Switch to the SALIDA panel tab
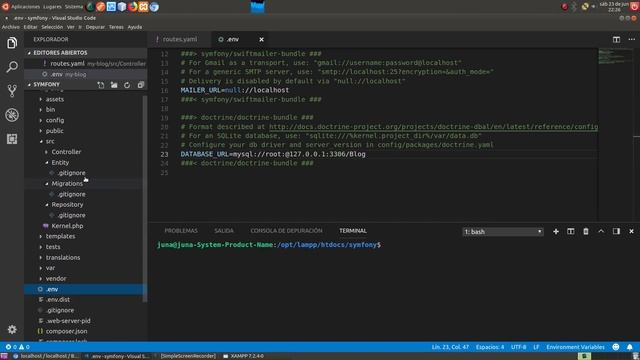The image size is (640, 360). tap(224, 231)
